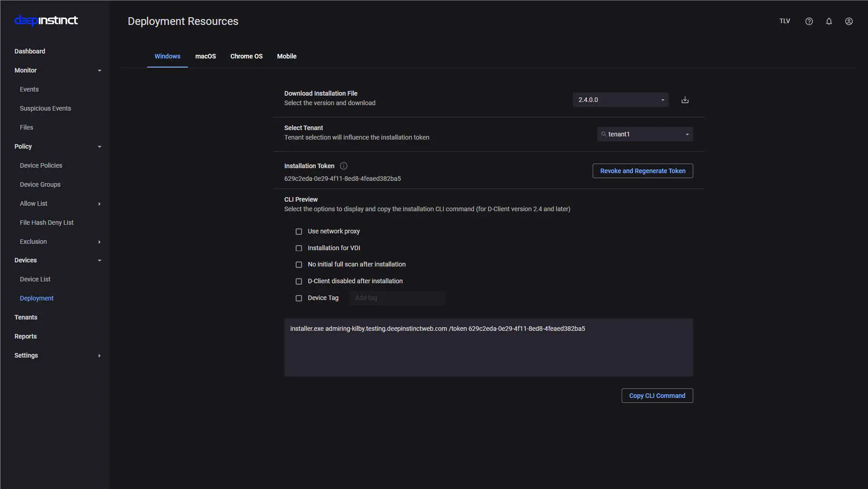Click Revoke and Regenerate Token button
This screenshot has height=489, width=868.
click(643, 171)
